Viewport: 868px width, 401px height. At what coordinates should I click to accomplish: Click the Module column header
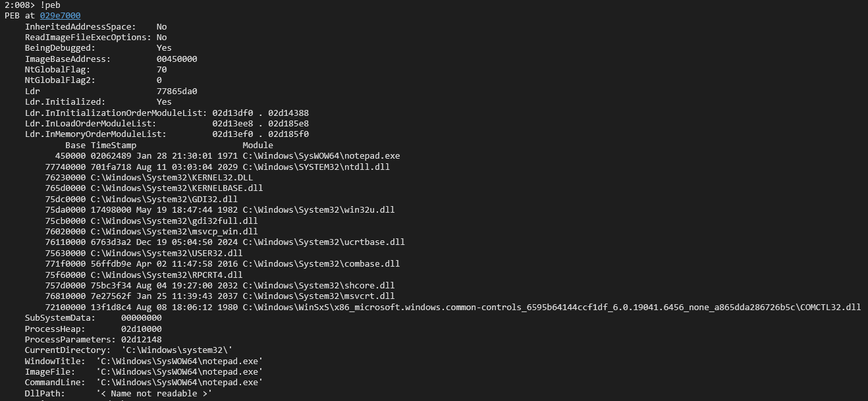coord(258,145)
